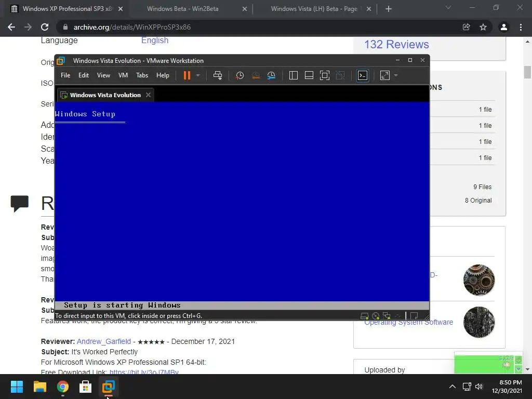
Task: Open the VM menu in VMware
Action: pos(123,75)
